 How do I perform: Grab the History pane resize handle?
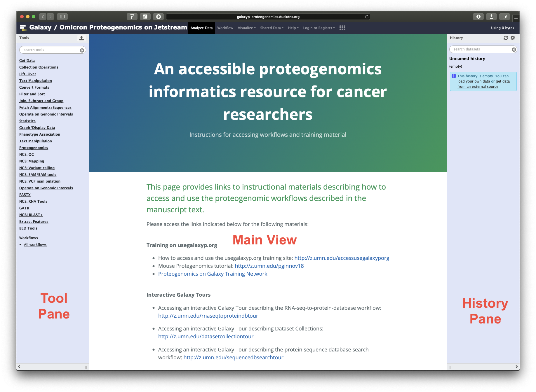click(450, 367)
